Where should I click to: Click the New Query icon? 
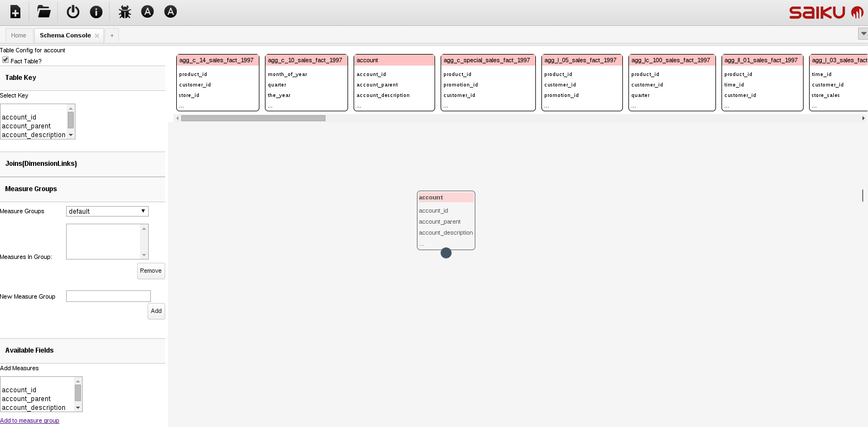click(15, 12)
